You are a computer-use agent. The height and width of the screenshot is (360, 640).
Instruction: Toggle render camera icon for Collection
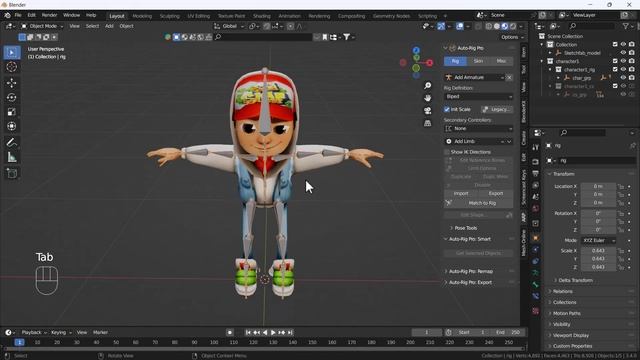632,44
